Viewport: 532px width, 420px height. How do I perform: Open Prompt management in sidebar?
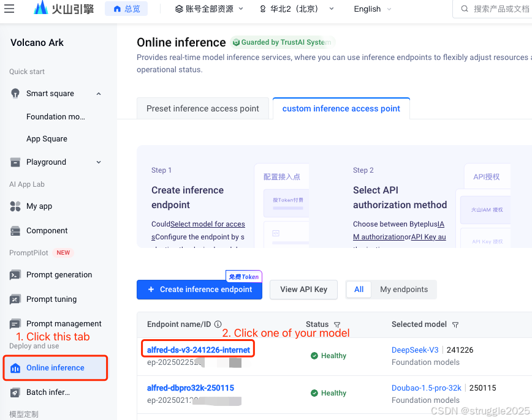[x=64, y=324]
